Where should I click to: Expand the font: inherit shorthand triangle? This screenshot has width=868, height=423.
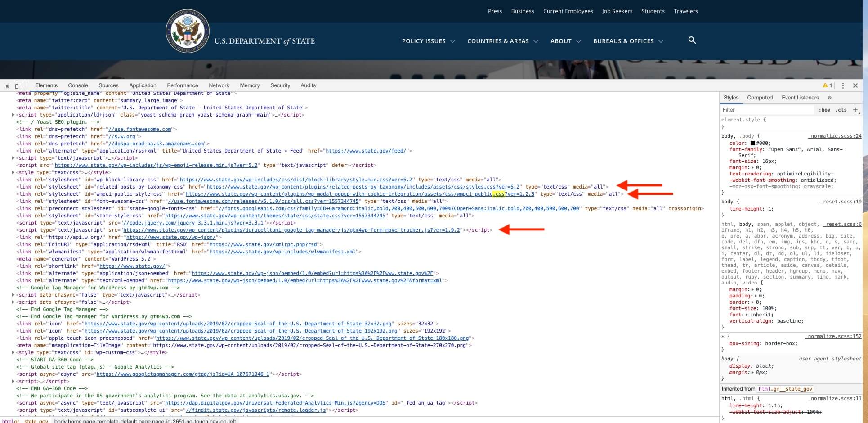(746, 315)
